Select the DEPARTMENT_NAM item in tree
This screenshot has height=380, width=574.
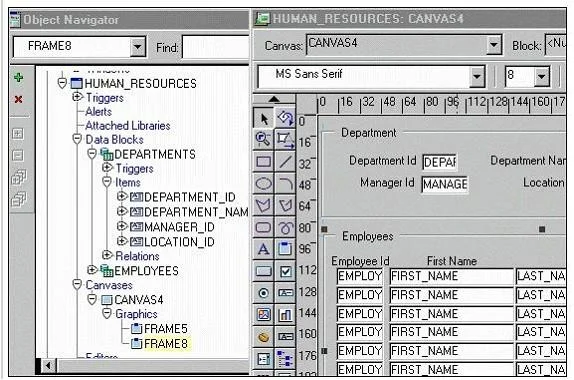(x=196, y=212)
